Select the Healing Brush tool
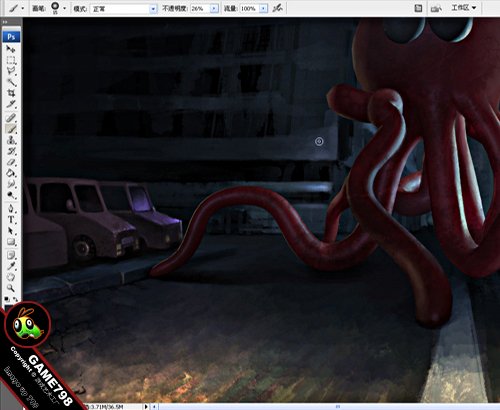This screenshot has height=410, width=500. click(11, 117)
